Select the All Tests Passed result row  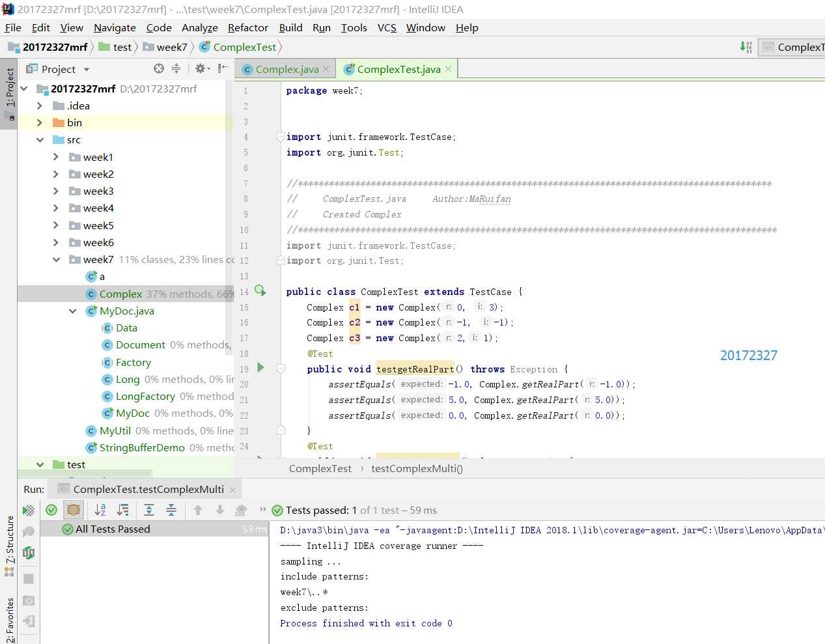click(113, 529)
